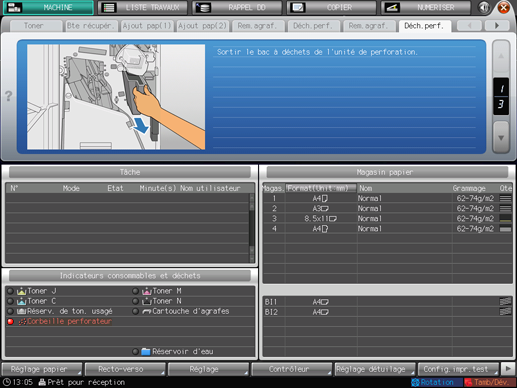This screenshot has height=388, width=517.
Task: Click the Cartouche d'agrafes indicator light
Action: [x=135, y=311]
